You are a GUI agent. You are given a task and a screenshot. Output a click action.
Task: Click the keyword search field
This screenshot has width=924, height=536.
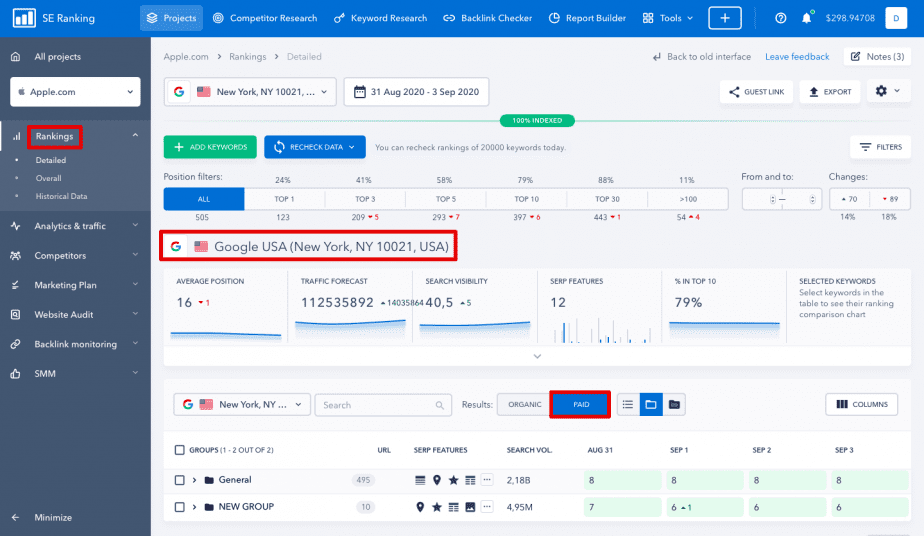383,405
